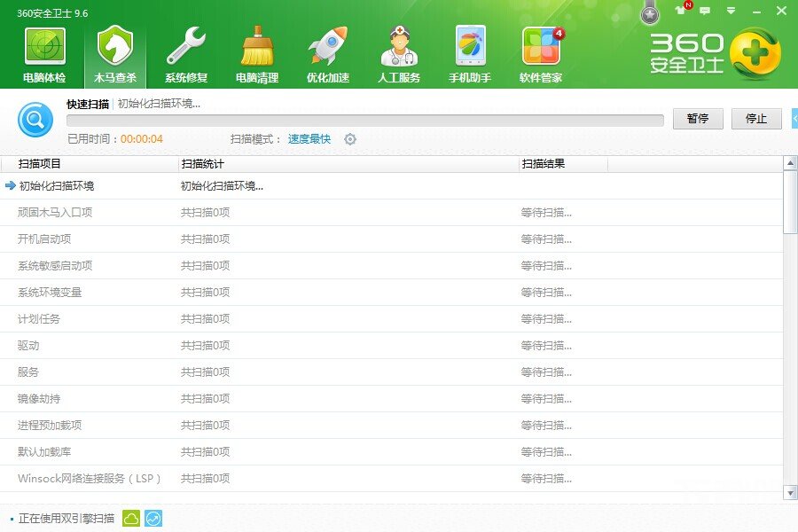Click the green cloud engine icon at bottom
The height and width of the screenshot is (532, 798).
[x=130, y=517]
